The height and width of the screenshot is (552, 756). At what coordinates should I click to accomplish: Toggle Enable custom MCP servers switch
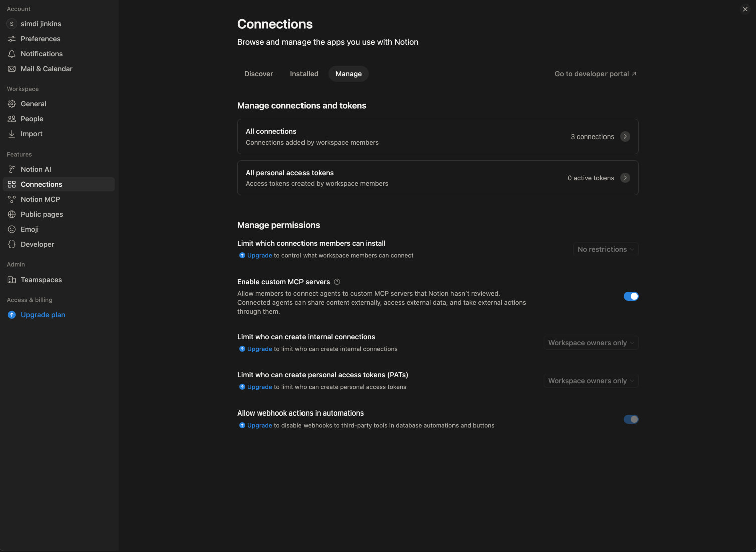pos(631,296)
